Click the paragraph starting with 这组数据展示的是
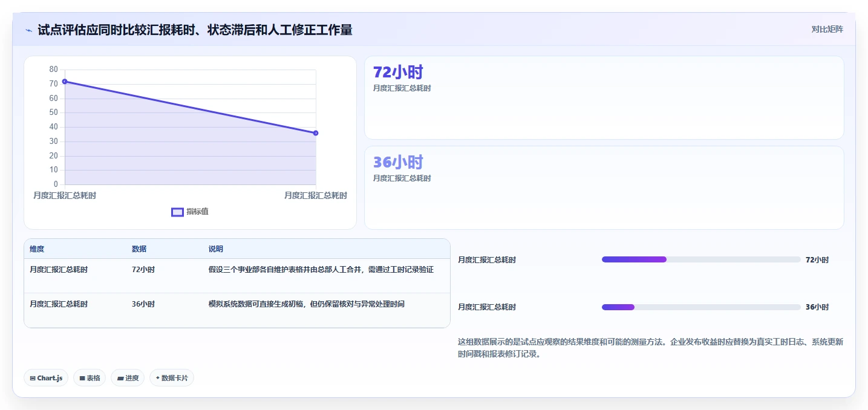Screen dimensions: 868x410 click(x=650, y=348)
